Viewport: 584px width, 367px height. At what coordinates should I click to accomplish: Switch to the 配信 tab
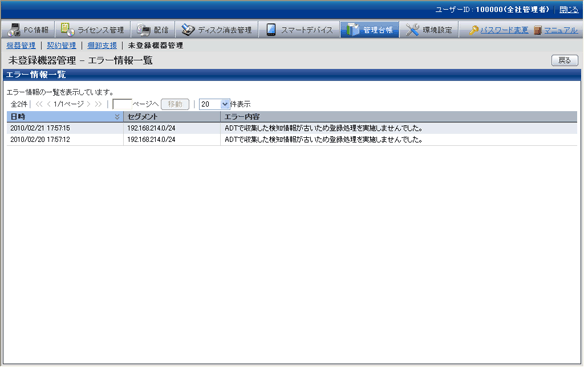click(x=153, y=29)
